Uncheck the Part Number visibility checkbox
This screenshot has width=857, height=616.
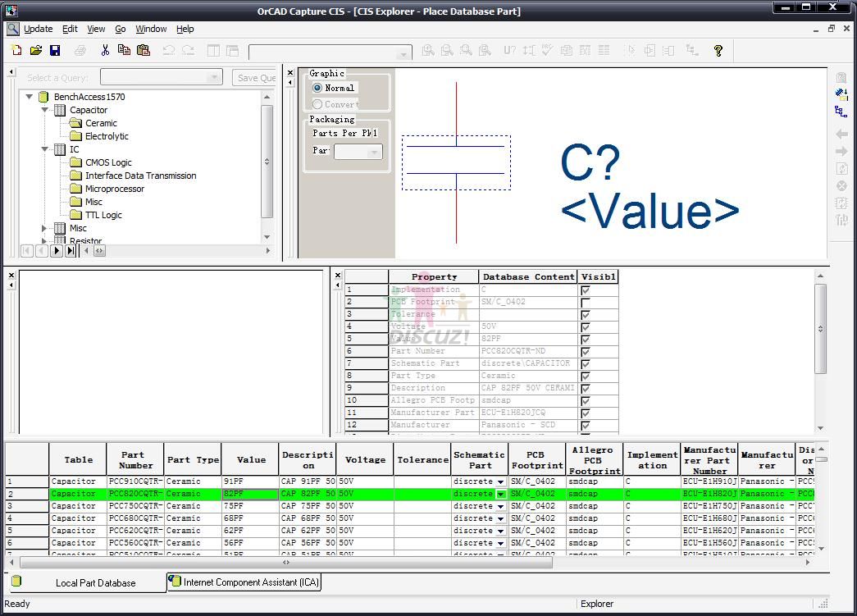585,351
